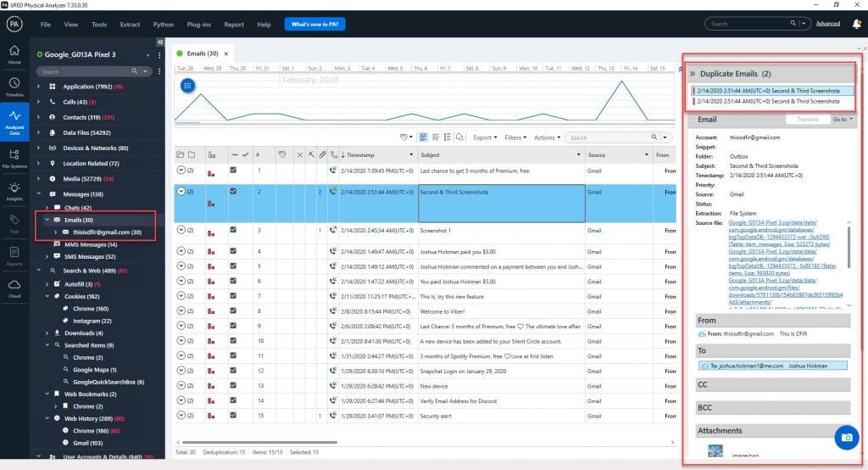Open the File Systems sidebar view
This screenshot has width=868, height=470.
coord(14,158)
